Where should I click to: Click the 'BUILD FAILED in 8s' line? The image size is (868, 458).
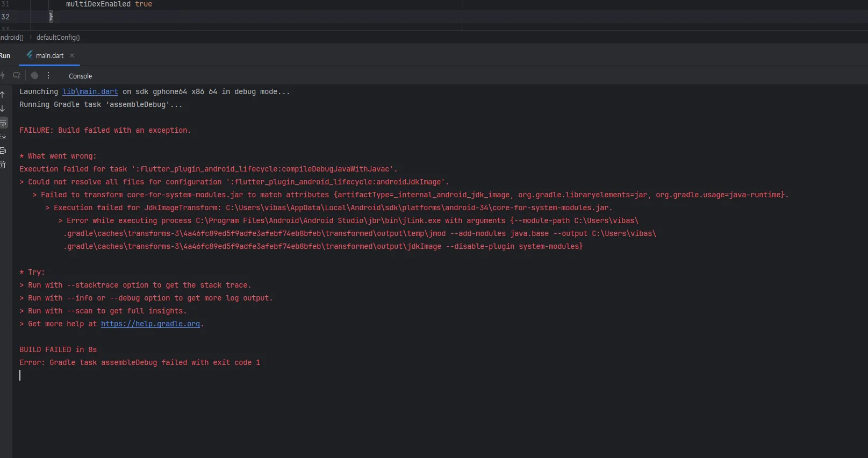click(58, 350)
